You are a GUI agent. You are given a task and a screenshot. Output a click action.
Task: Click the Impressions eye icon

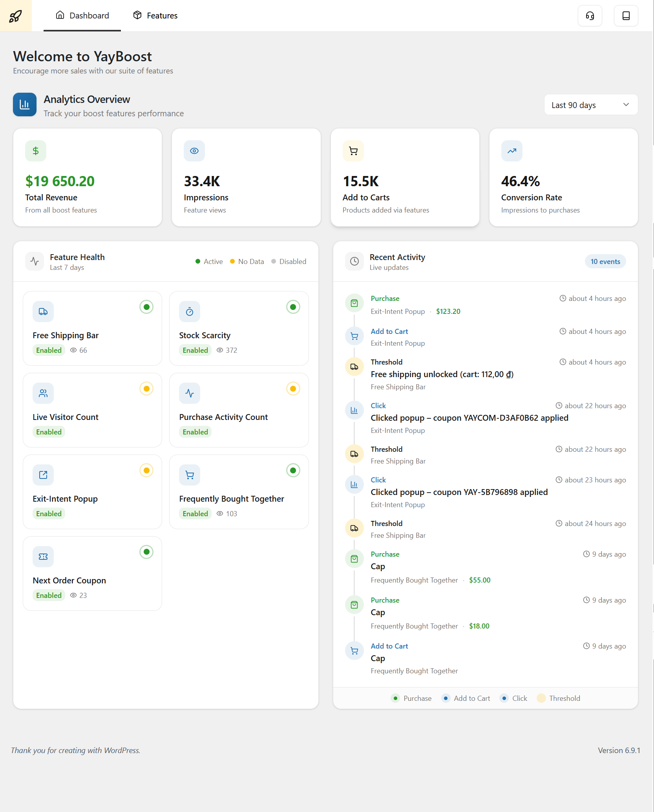194,151
